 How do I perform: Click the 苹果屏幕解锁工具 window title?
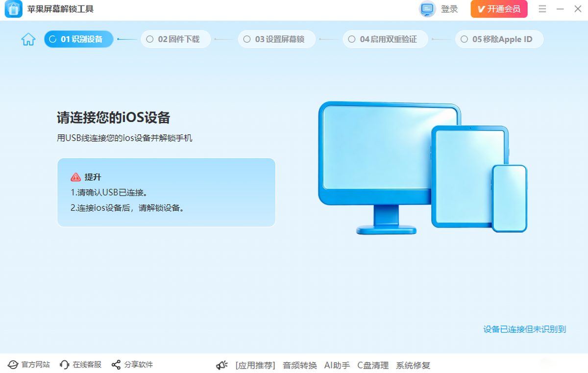(60, 9)
